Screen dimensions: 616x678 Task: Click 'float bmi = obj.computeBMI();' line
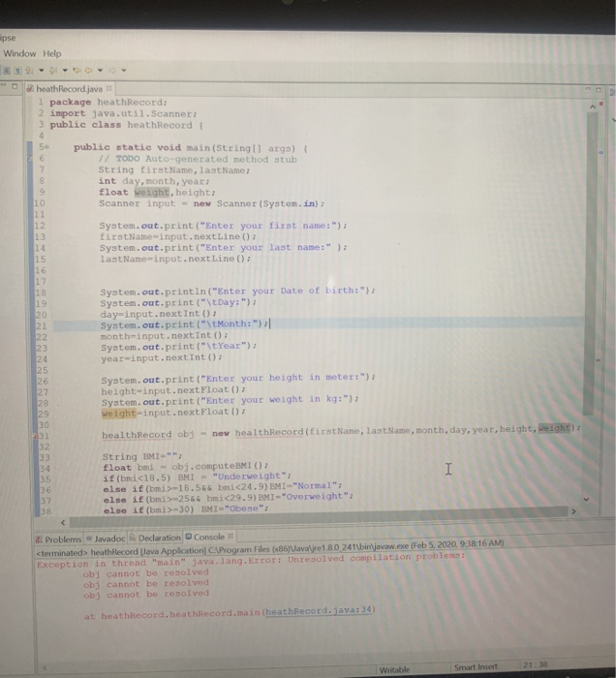pyautogui.click(x=185, y=467)
